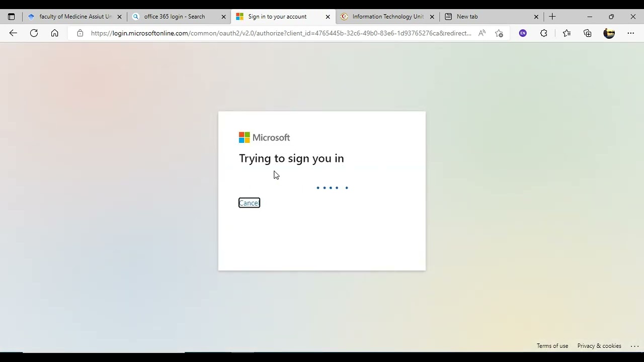Minimize the browser window

[x=590, y=17]
